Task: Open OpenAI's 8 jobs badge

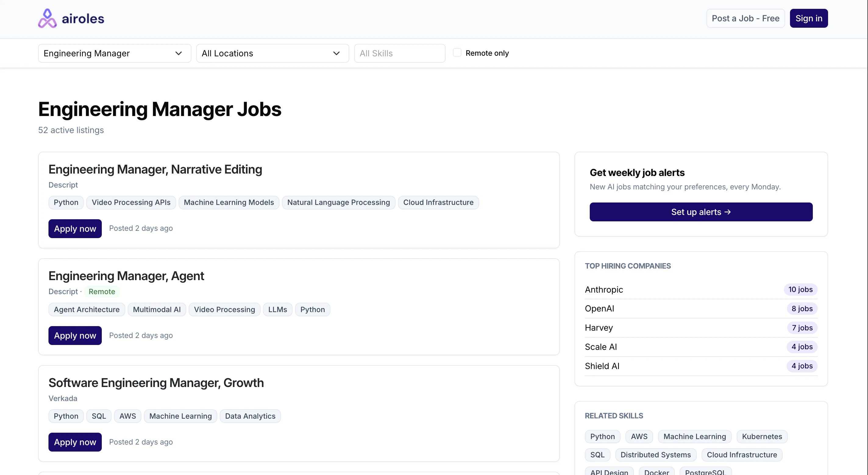Action: coord(802,309)
